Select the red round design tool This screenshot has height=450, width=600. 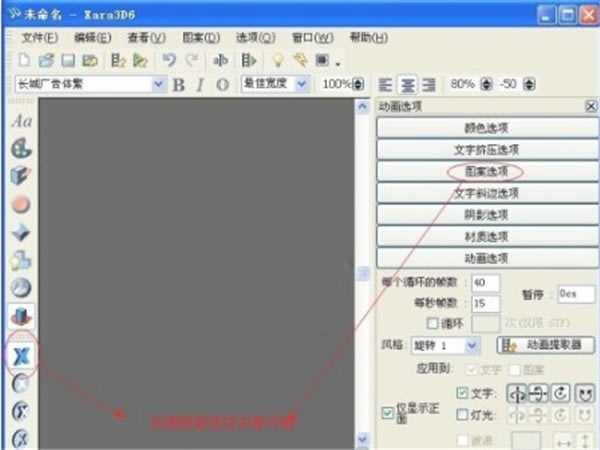pos(21,204)
